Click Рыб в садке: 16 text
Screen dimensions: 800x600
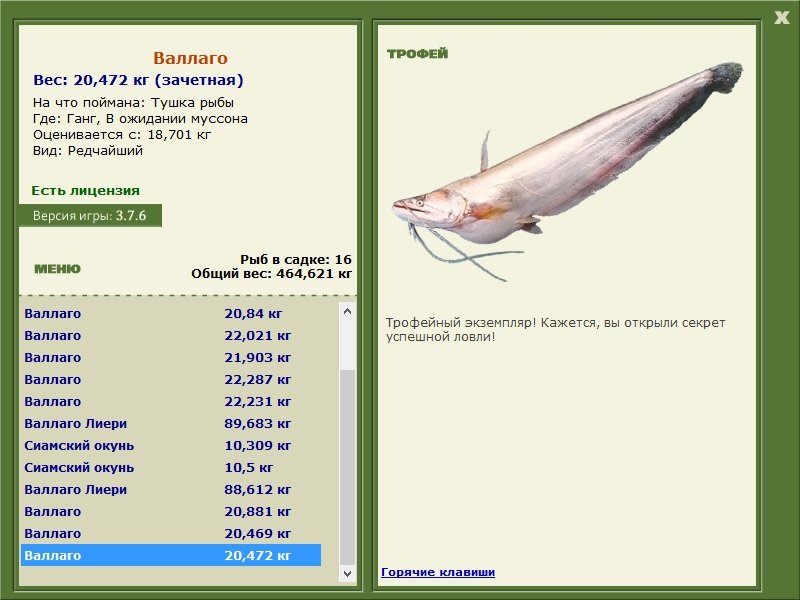(x=296, y=259)
